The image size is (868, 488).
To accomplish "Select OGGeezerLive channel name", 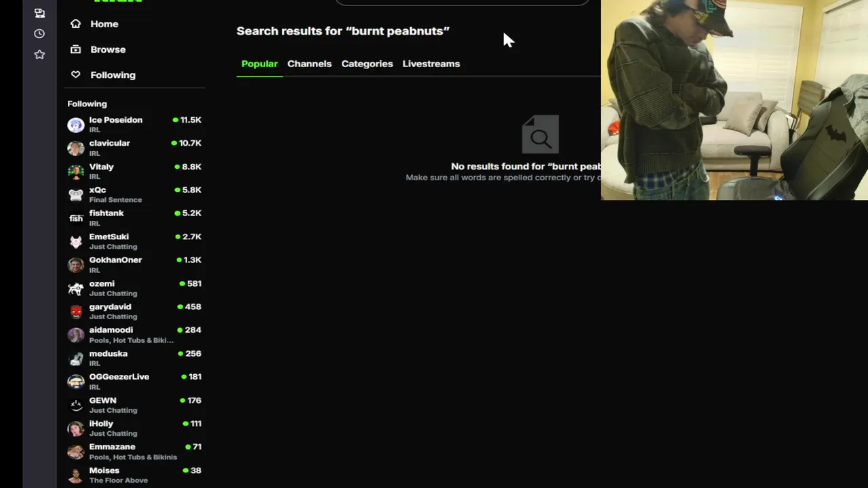I will point(119,377).
